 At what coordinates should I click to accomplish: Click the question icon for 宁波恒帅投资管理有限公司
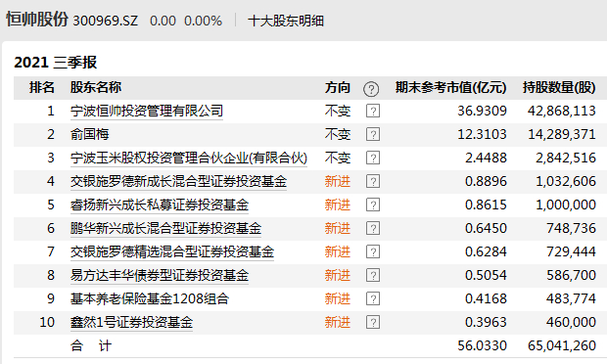coord(373,111)
